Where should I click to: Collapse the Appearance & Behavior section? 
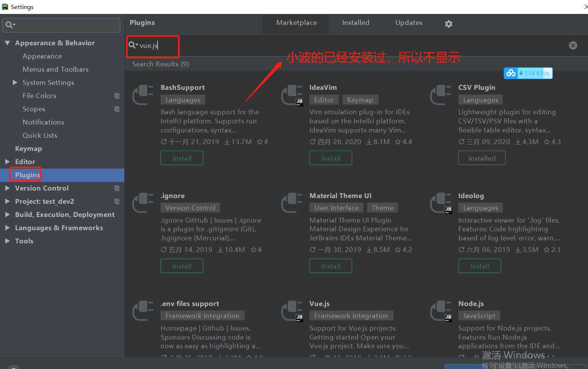[x=7, y=43]
